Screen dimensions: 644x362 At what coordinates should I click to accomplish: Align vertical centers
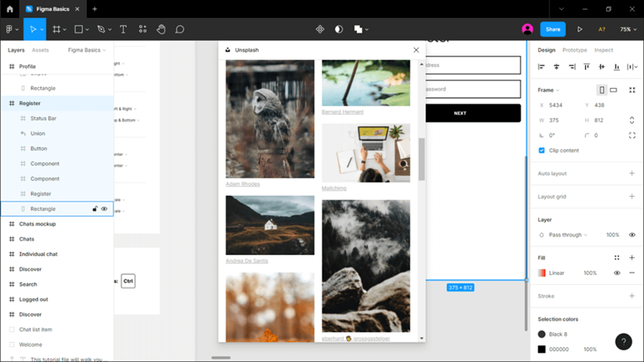(602, 66)
